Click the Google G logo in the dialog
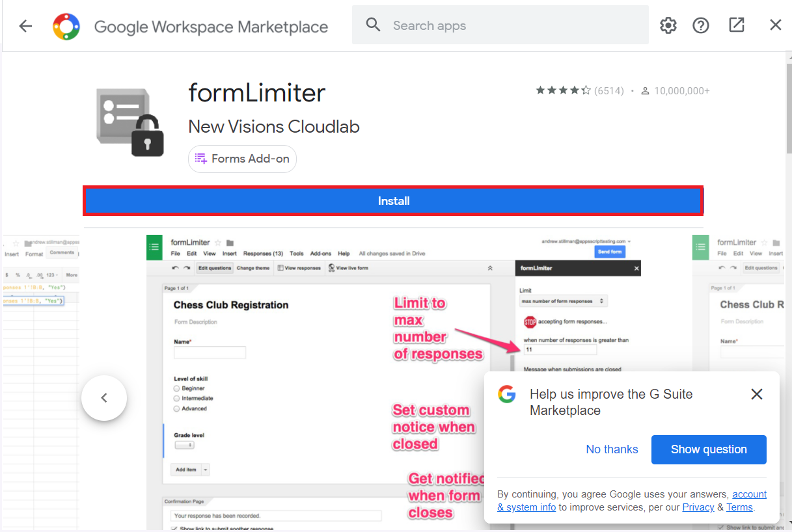 tap(507, 394)
